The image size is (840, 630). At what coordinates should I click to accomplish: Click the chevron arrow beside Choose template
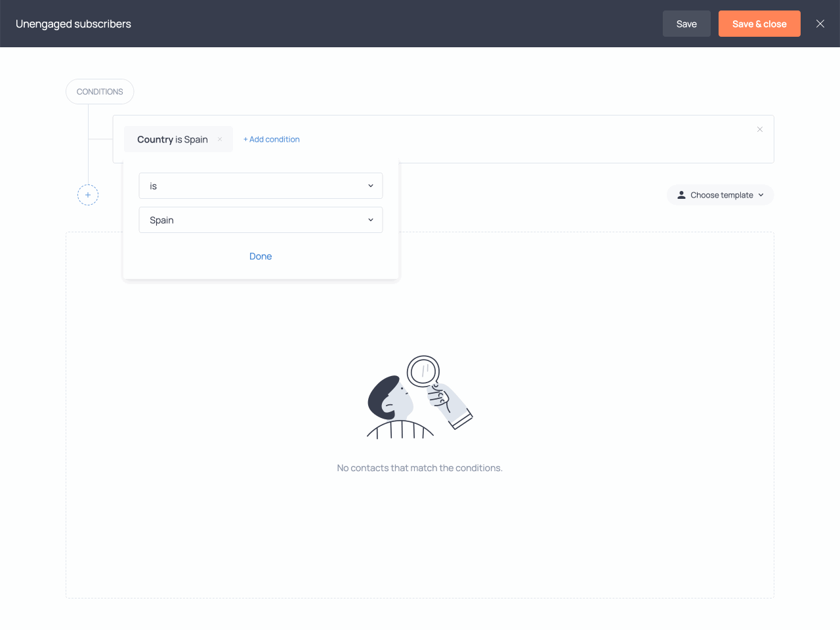tap(761, 195)
